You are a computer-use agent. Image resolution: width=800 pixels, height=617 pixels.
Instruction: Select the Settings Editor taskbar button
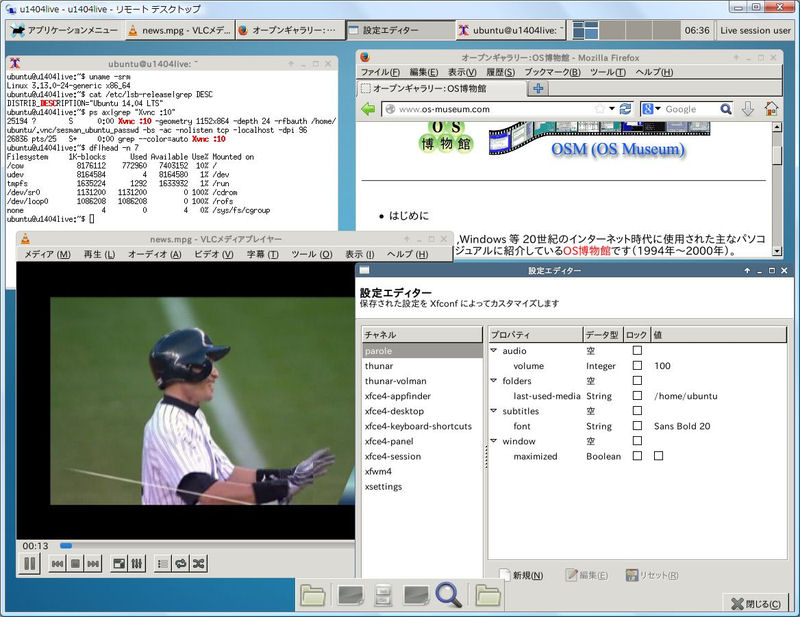pos(400,30)
